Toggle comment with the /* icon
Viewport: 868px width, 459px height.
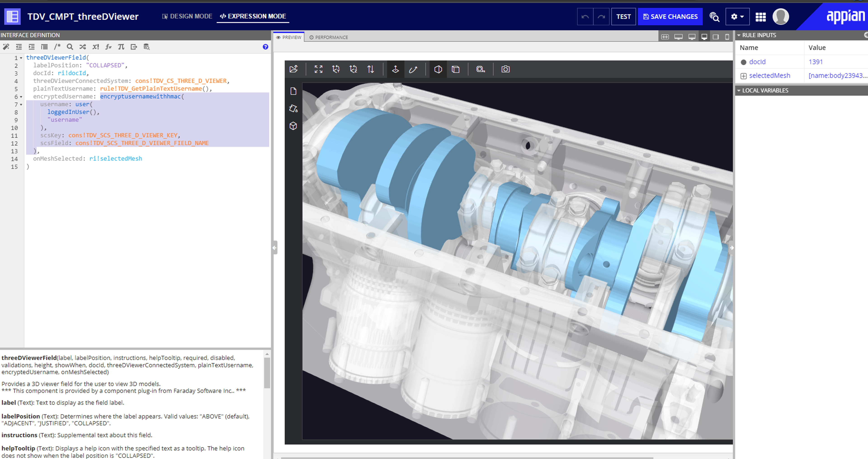[x=57, y=47]
